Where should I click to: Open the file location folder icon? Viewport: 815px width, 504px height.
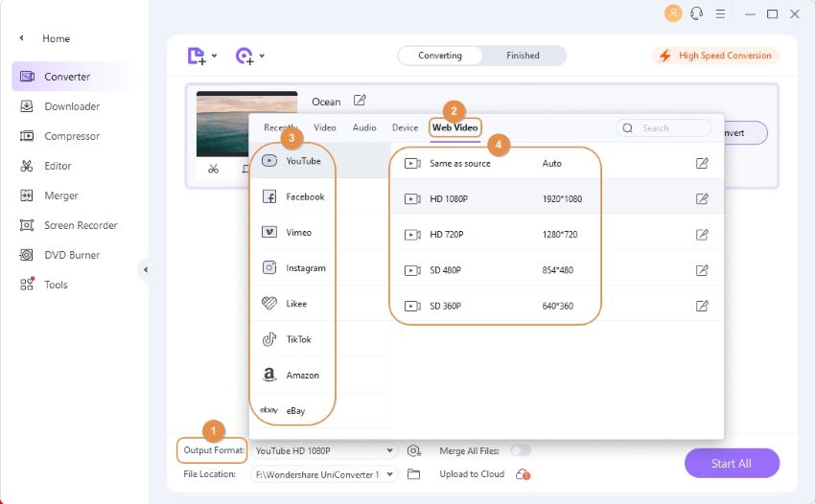pos(414,474)
